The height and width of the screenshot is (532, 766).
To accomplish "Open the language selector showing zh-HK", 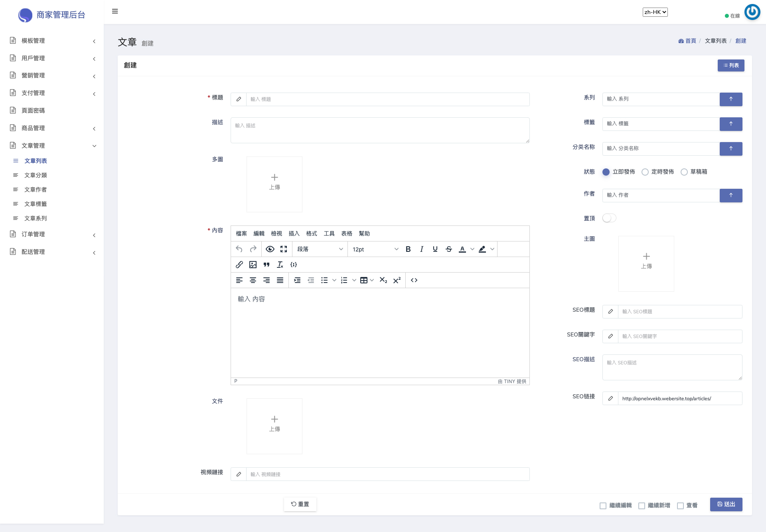I will click(x=655, y=12).
